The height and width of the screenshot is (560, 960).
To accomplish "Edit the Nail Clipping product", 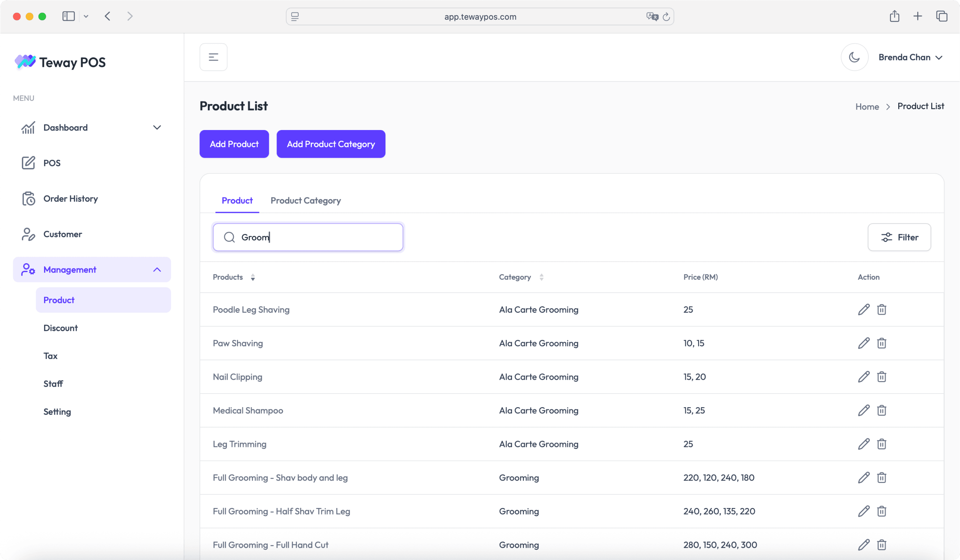I will pyautogui.click(x=863, y=377).
